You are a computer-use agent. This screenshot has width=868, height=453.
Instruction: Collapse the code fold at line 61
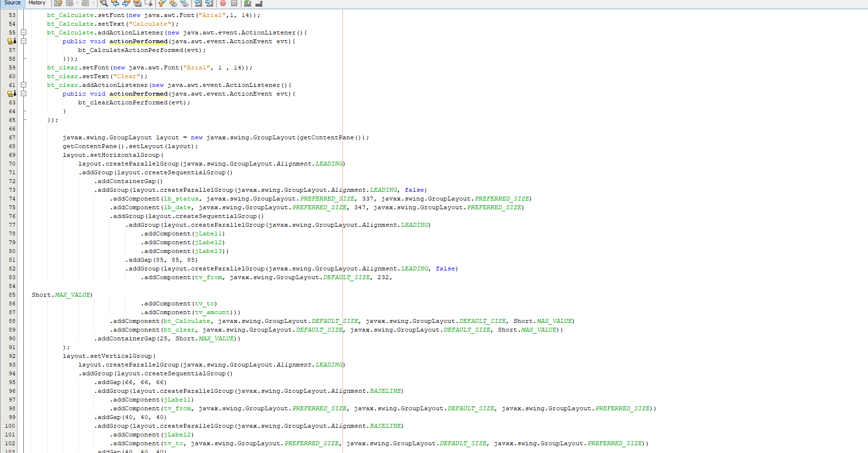click(23, 85)
